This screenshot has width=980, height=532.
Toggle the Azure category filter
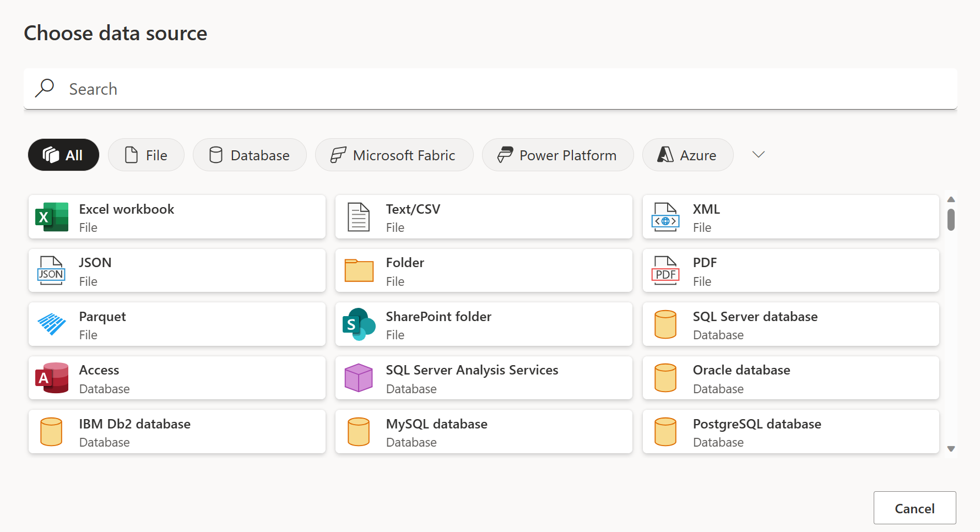(687, 155)
